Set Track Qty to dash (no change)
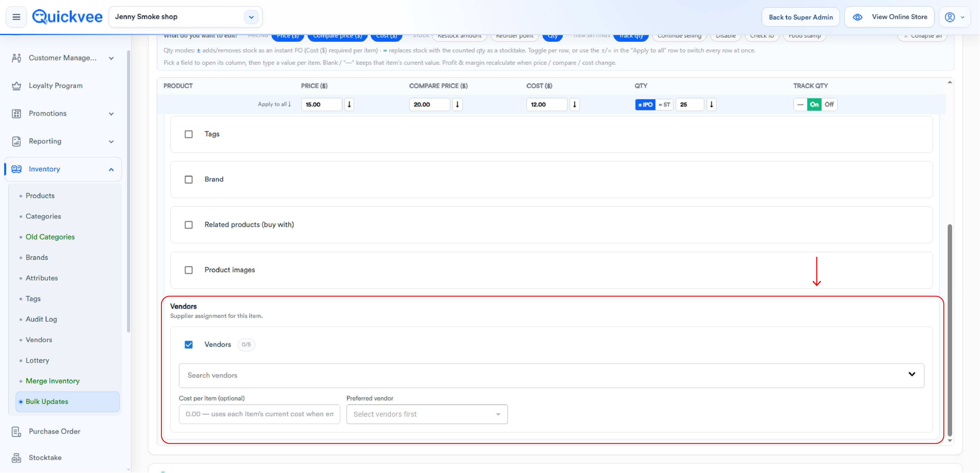 pyautogui.click(x=800, y=104)
